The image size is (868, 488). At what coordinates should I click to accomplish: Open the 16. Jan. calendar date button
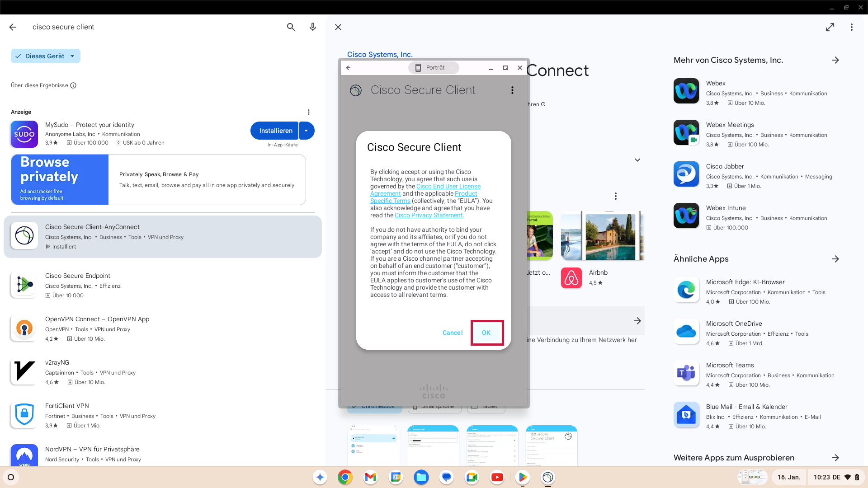(789, 477)
